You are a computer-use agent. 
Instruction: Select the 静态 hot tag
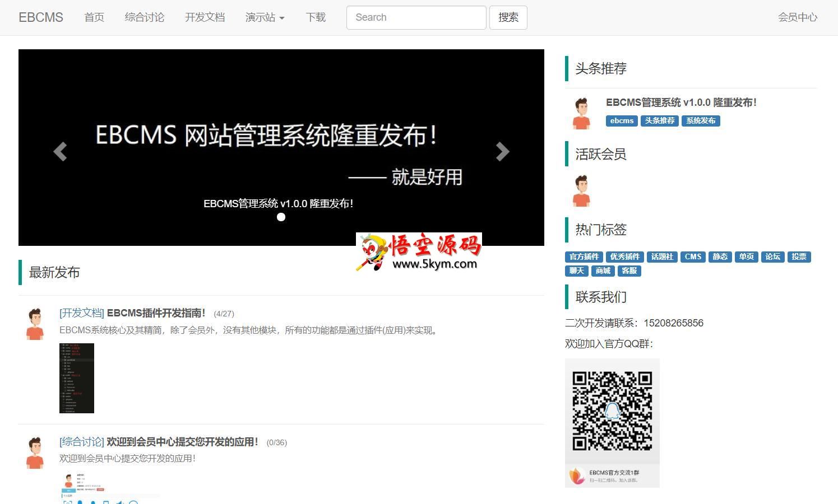(x=720, y=257)
